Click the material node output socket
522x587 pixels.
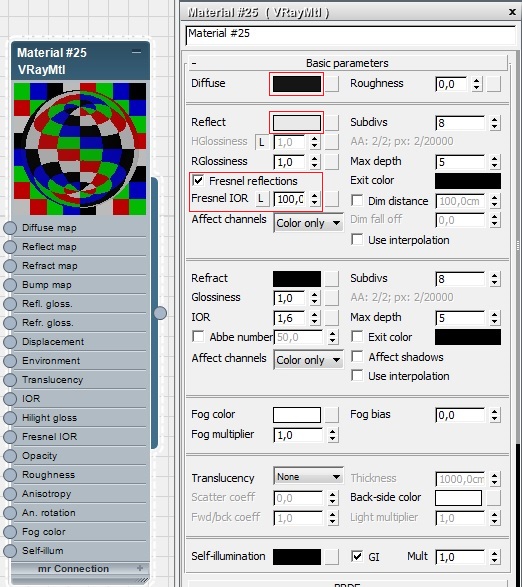[x=160, y=313]
